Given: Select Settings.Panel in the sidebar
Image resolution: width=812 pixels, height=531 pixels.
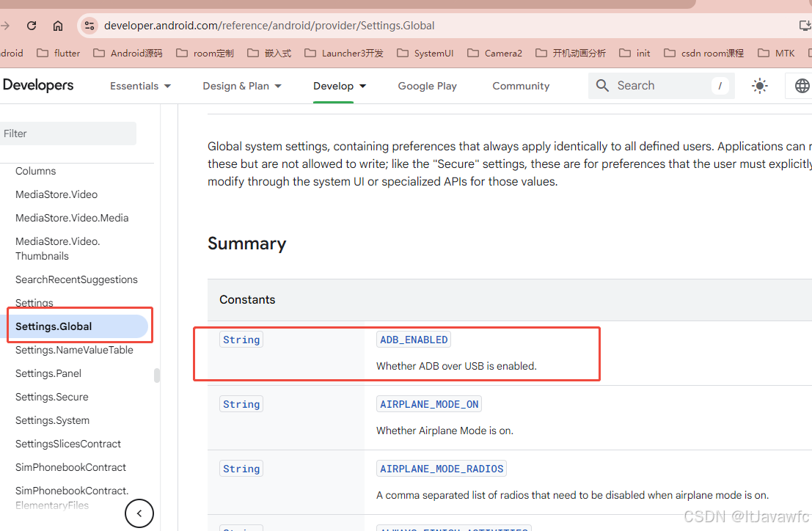Looking at the screenshot, I should tap(48, 373).
